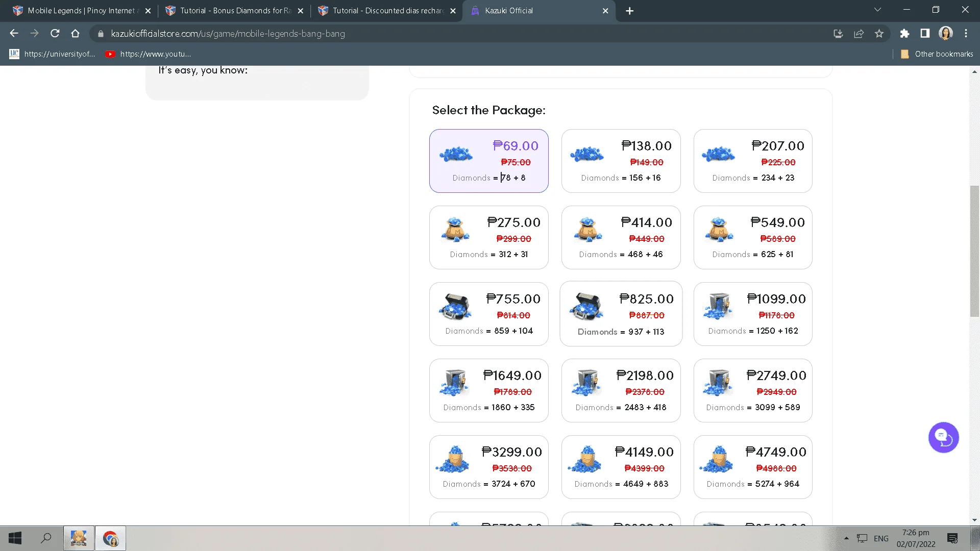The width and height of the screenshot is (980, 551).
Task: Select the ₱69.00 diamond package
Action: [x=489, y=161]
